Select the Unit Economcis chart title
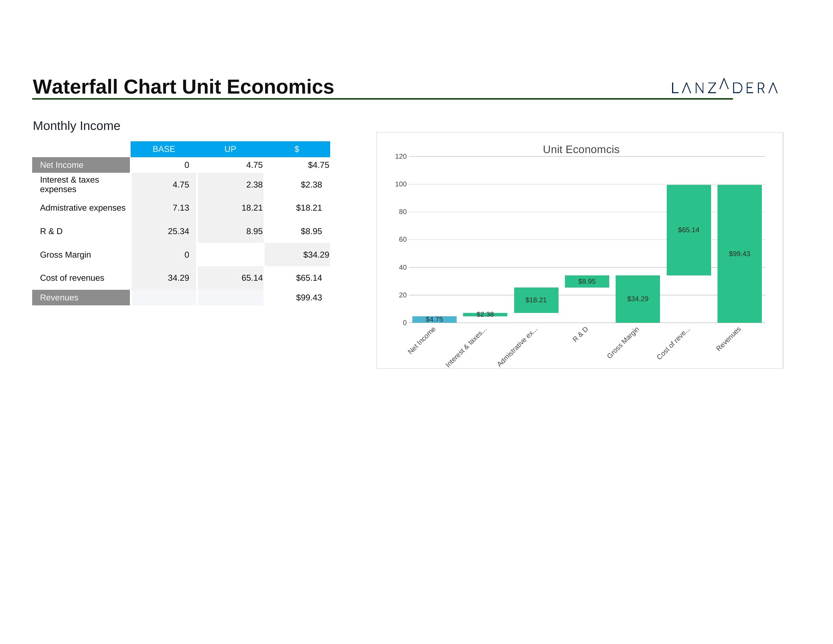Screen dimensions: 833x644 (580, 150)
